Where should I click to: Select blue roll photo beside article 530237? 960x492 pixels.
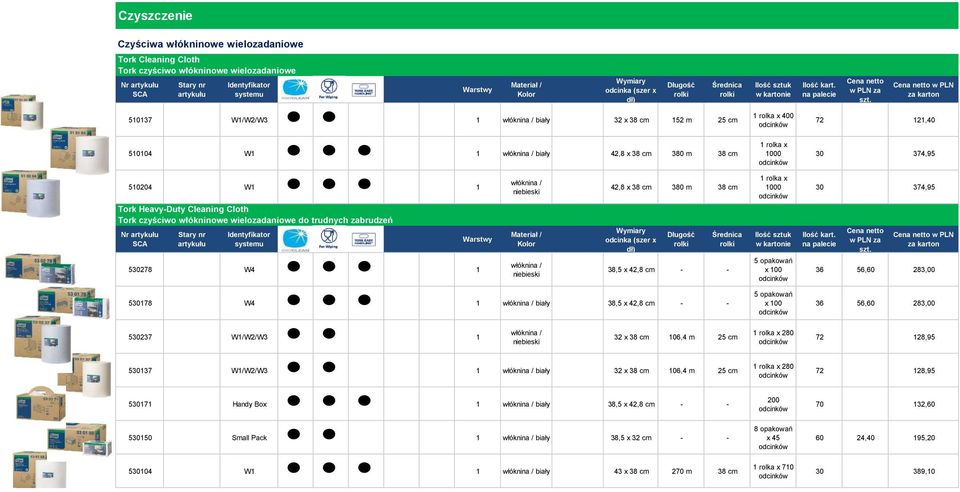click(x=43, y=338)
